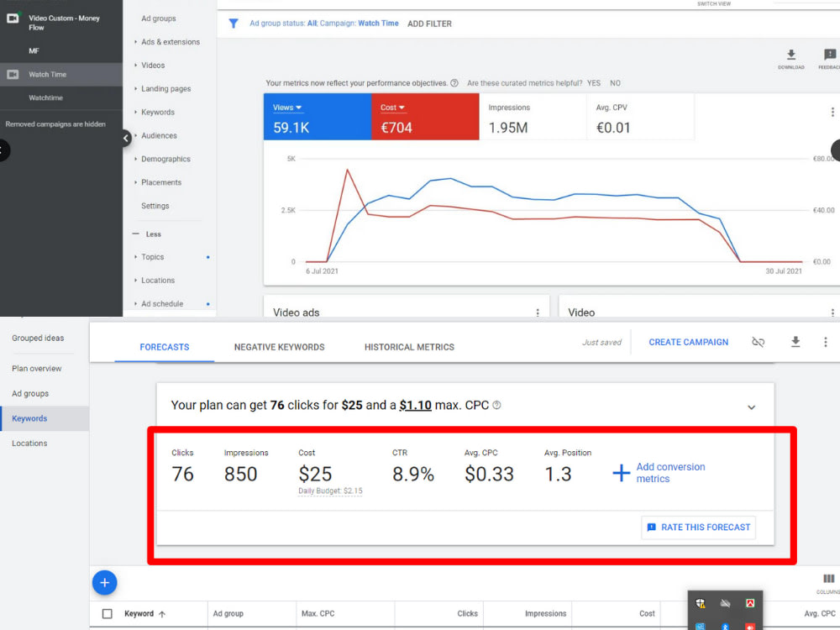Open Plan overview in the planner sidebar
Image resolution: width=840 pixels, height=630 pixels.
pos(36,369)
